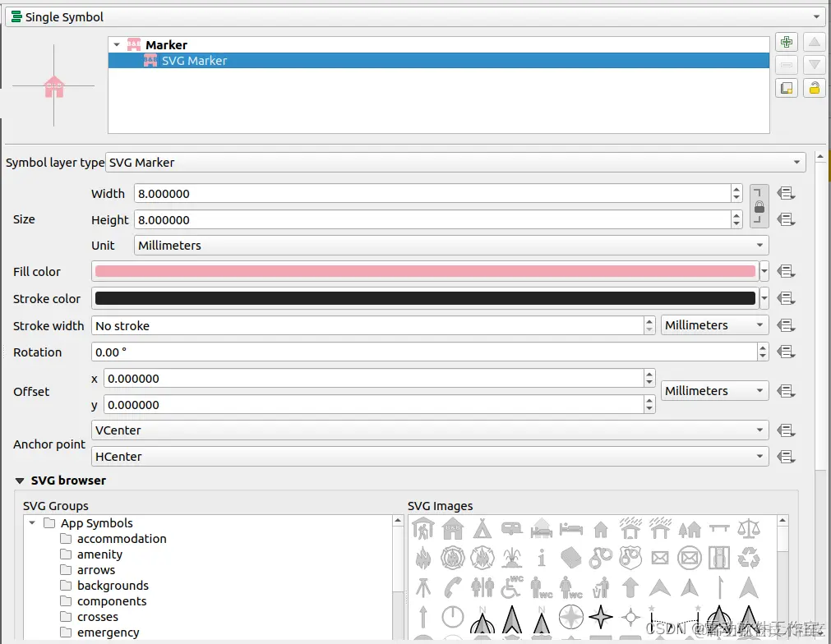
Task: Open data-defined override for Rotation
Action: pyautogui.click(x=786, y=352)
